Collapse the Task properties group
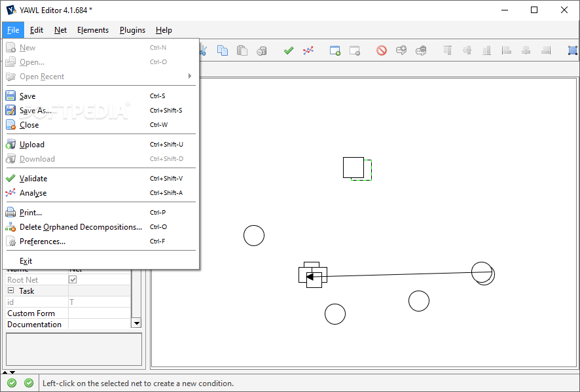Screen dimensions: 580x392 click(x=10, y=291)
